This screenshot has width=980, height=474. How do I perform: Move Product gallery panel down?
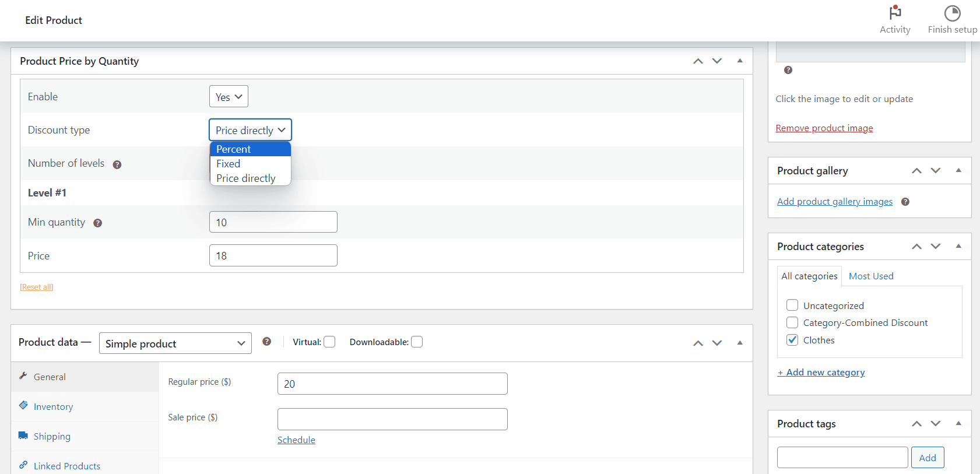(936, 171)
